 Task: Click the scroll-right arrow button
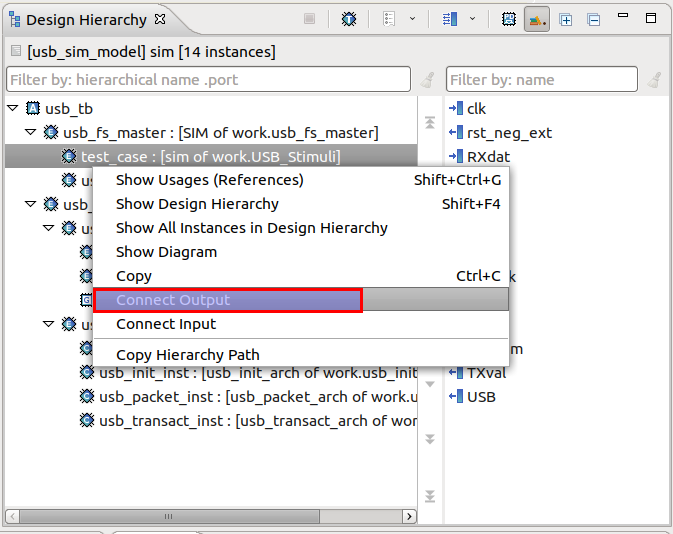[409, 516]
